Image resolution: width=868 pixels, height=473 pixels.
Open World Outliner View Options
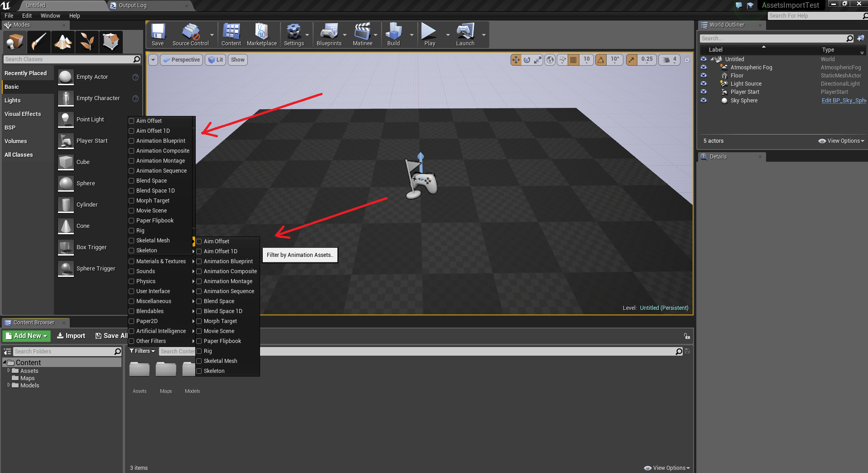(x=841, y=141)
